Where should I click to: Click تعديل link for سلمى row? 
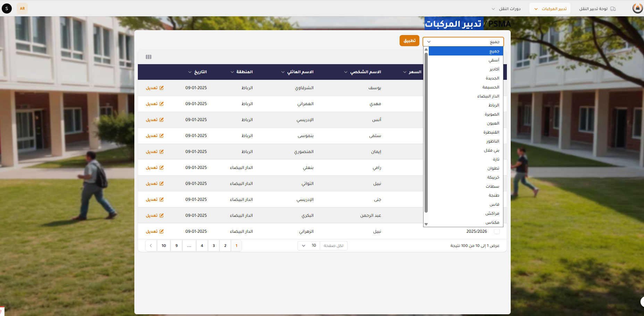coord(152,136)
